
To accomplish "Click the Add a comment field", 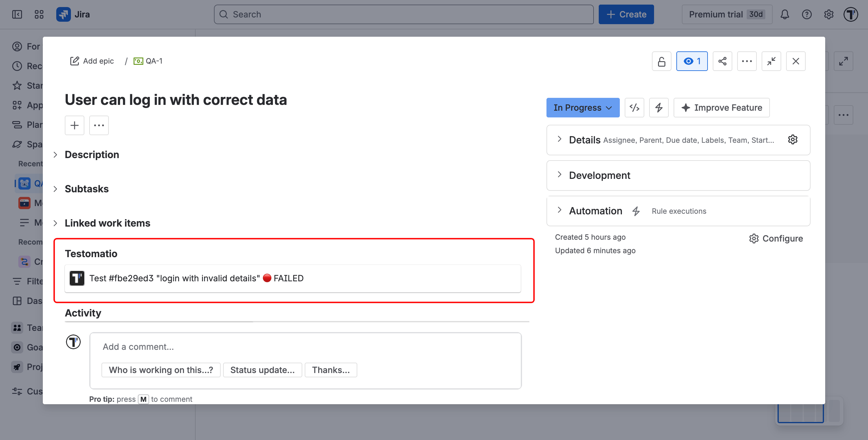I will coord(305,347).
